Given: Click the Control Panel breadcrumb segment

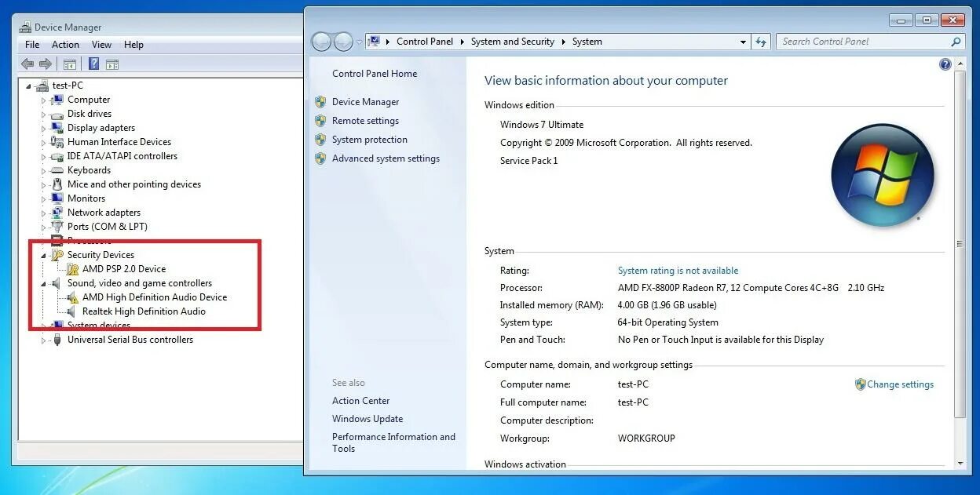Looking at the screenshot, I should tap(425, 42).
